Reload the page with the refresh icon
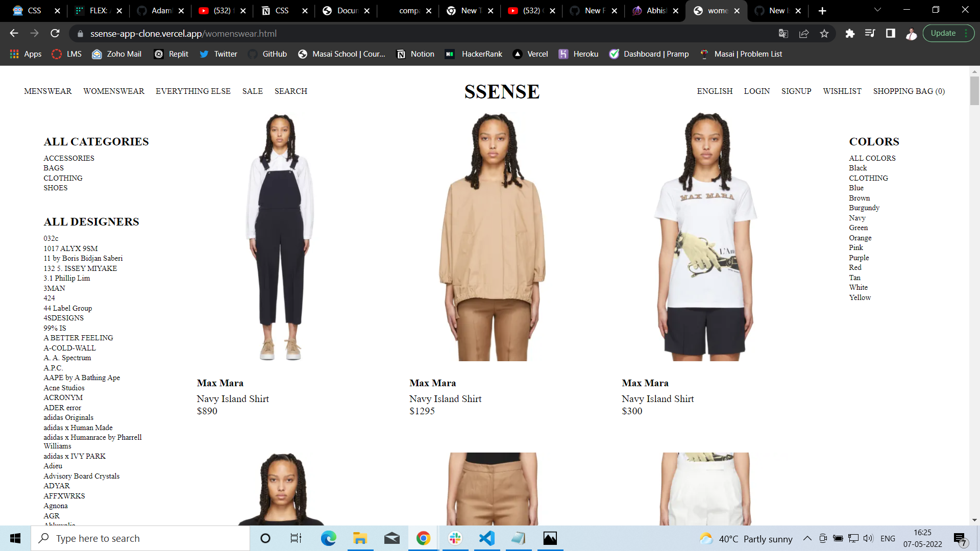 point(55,34)
